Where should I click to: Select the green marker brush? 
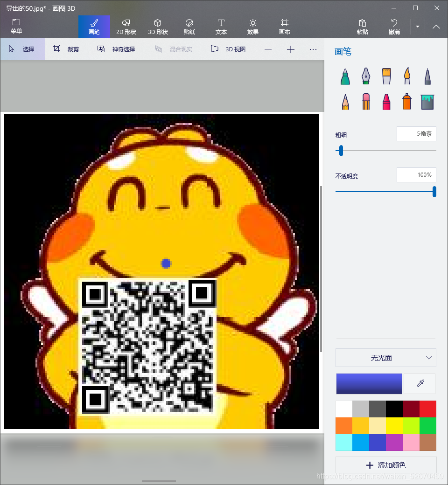[x=345, y=76]
